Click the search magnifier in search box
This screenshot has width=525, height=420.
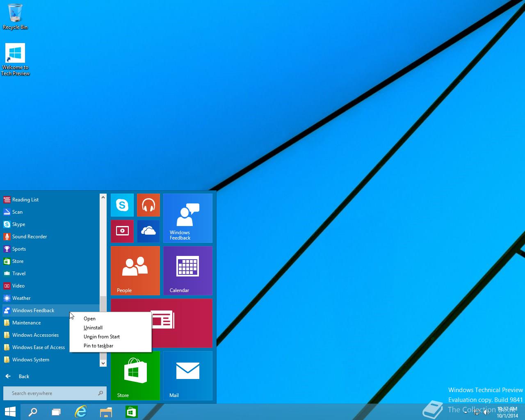point(100,393)
